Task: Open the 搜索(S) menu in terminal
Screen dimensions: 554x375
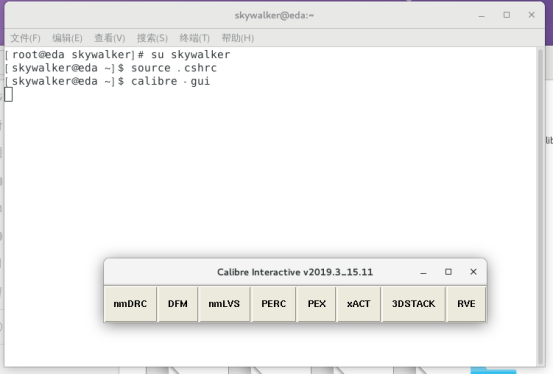Action: tap(152, 38)
